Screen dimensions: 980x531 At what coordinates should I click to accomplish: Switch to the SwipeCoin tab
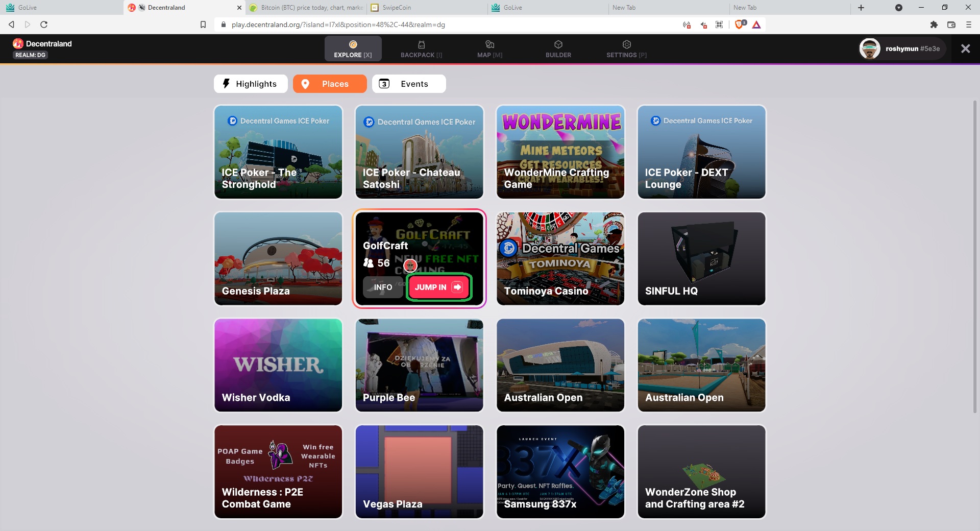coord(427,8)
